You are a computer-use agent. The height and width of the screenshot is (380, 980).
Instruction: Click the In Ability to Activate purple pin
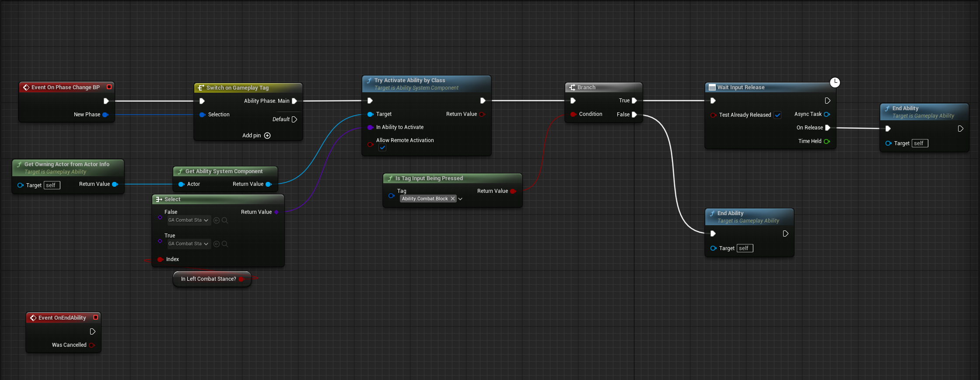[x=370, y=127]
